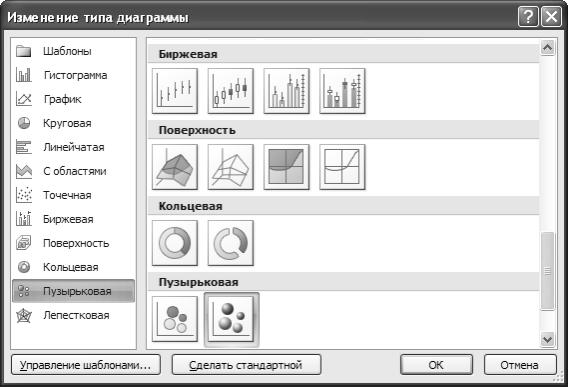Confirm with the OK button

436,365
